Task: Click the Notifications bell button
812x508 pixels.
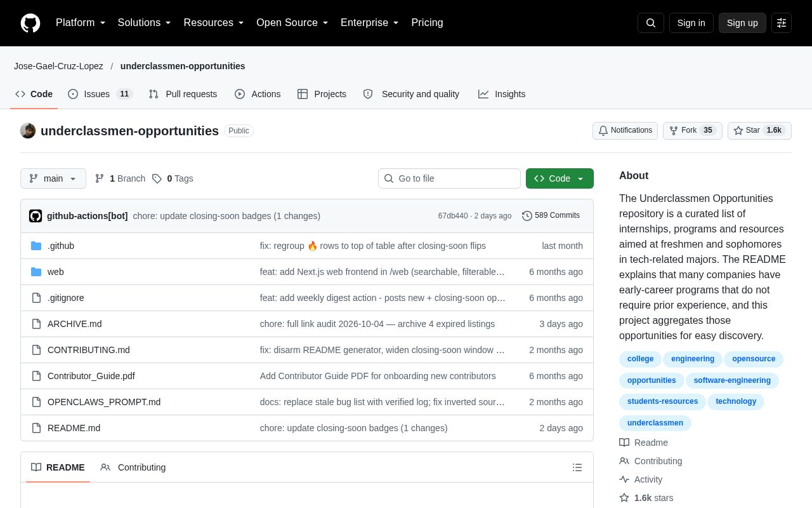Action: pyautogui.click(x=625, y=130)
